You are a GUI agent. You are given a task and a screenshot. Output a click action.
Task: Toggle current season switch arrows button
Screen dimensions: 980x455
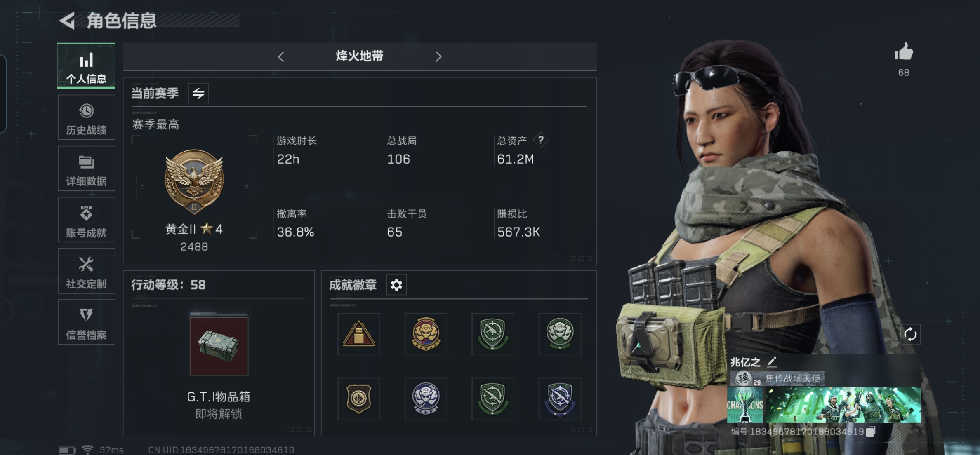198,93
